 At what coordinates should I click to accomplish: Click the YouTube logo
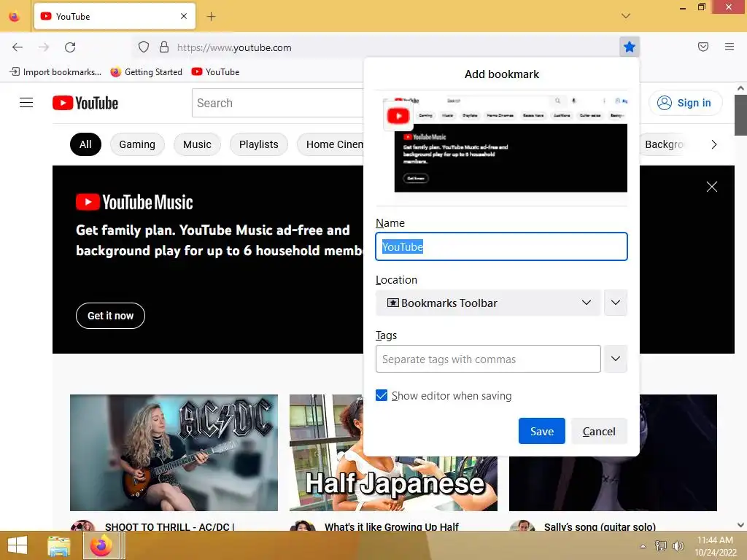point(85,103)
